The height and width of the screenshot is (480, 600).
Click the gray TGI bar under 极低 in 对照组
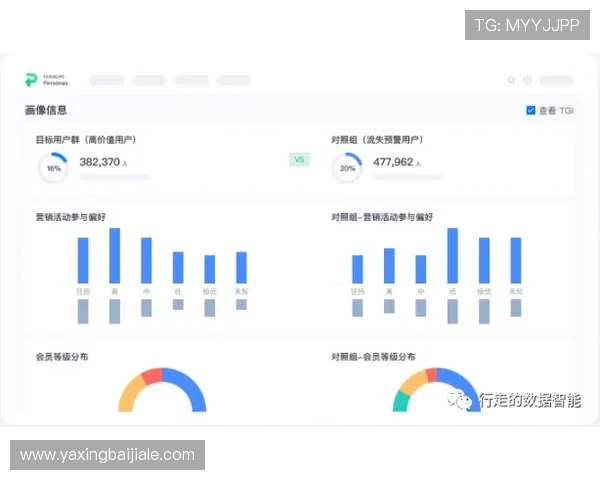[484, 311]
